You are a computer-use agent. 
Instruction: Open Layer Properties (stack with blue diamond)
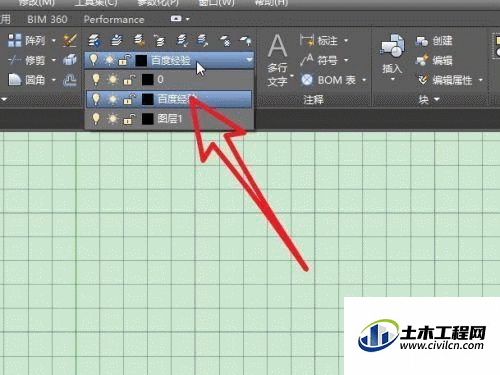tap(94, 41)
